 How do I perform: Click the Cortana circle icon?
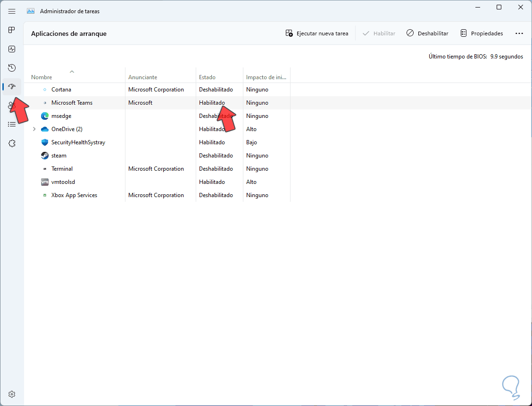pyautogui.click(x=45, y=90)
